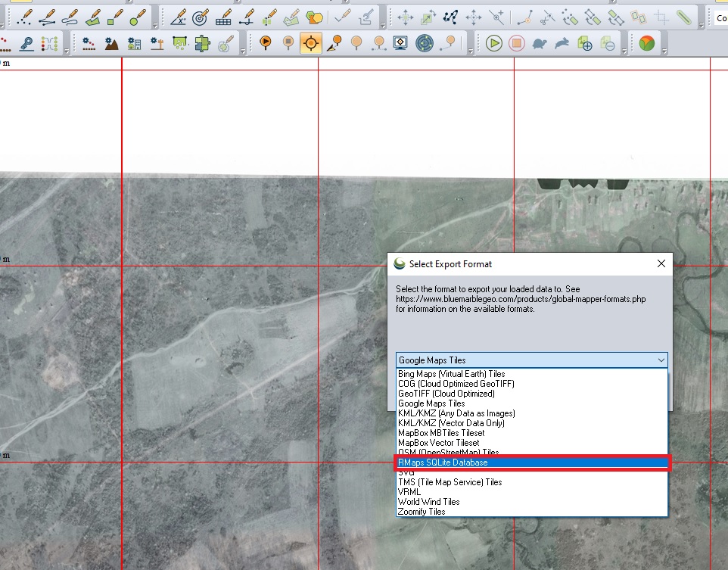Click the turtle slow-down speed icon
This screenshot has width=728, height=570.
[540, 44]
